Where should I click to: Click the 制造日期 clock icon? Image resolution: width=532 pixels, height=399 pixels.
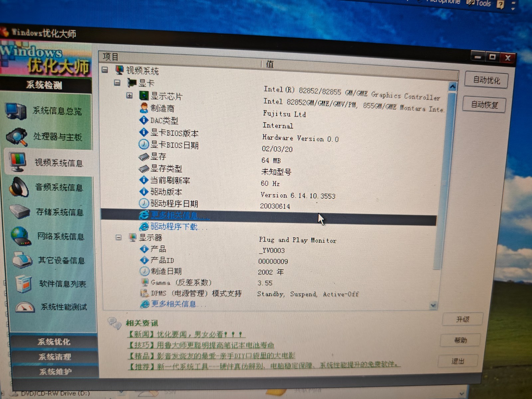[144, 271]
